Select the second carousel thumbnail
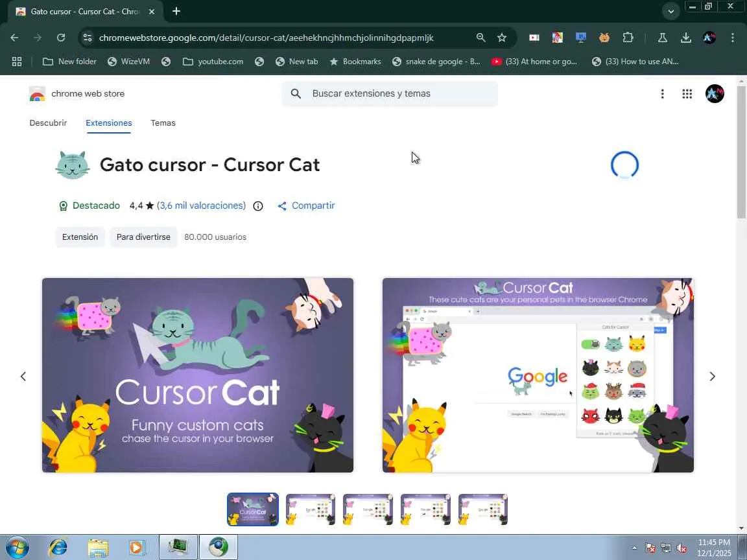 (310, 509)
